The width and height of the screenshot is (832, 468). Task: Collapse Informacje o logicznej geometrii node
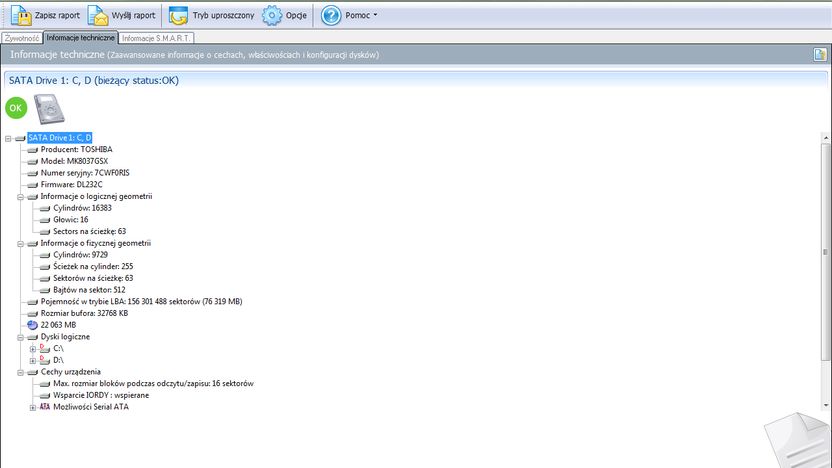coord(20,197)
